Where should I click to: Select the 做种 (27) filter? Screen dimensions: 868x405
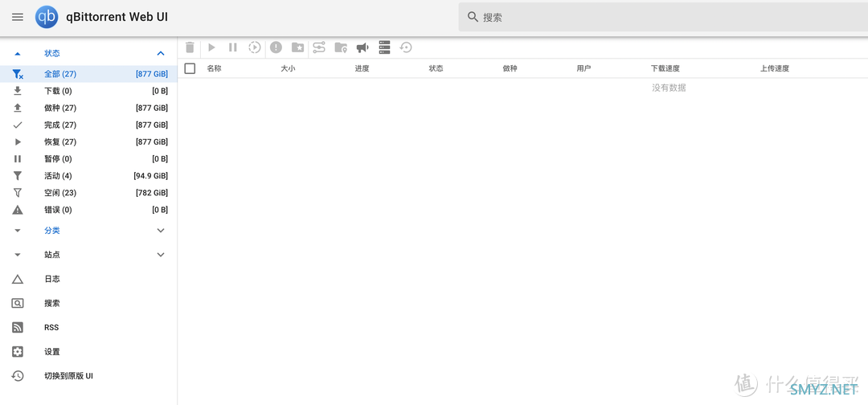tap(88, 108)
